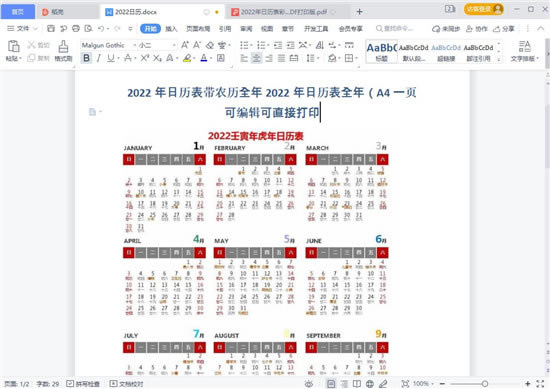Click the Copy button
Viewport: 550px width, 389px height.
point(38,58)
